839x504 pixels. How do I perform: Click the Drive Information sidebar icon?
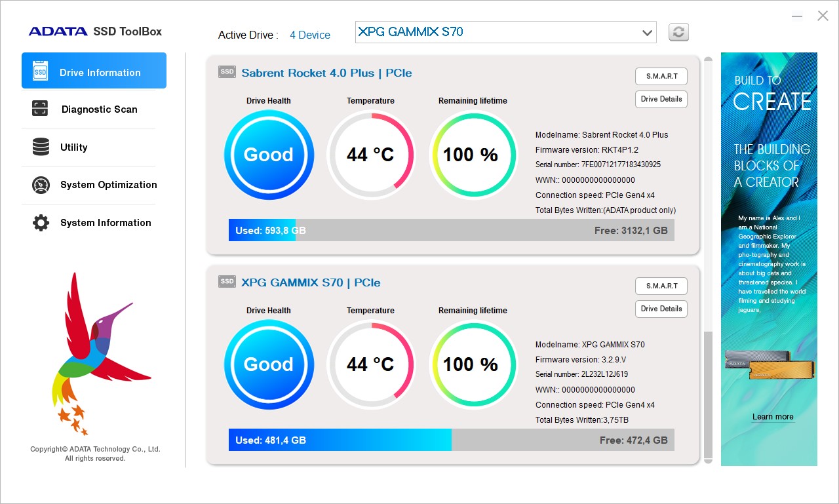click(41, 71)
